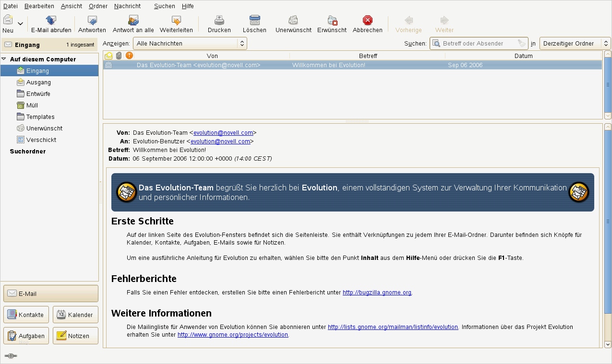This screenshot has width=612, height=364.
Task: Switch to Aufgaben view
Action: pos(27,336)
